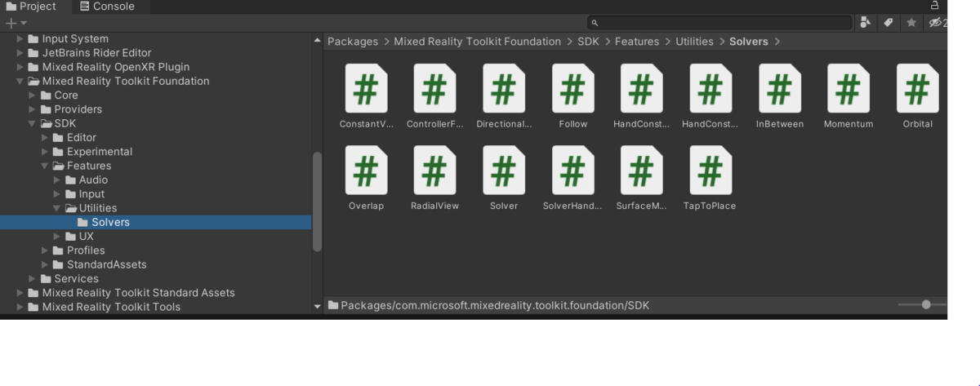Viewport: 980px width, 386px height.
Task: Click Solvers in breadcrumb path
Action: coord(749,42)
